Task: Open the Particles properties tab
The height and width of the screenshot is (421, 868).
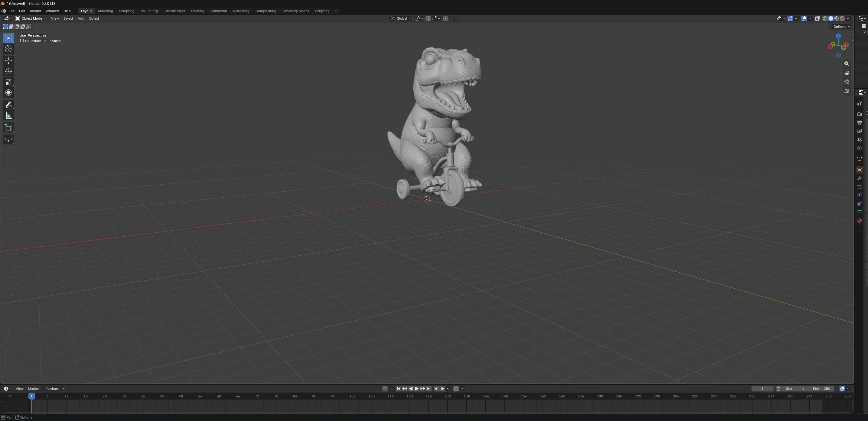Action: click(x=859, y=187)
